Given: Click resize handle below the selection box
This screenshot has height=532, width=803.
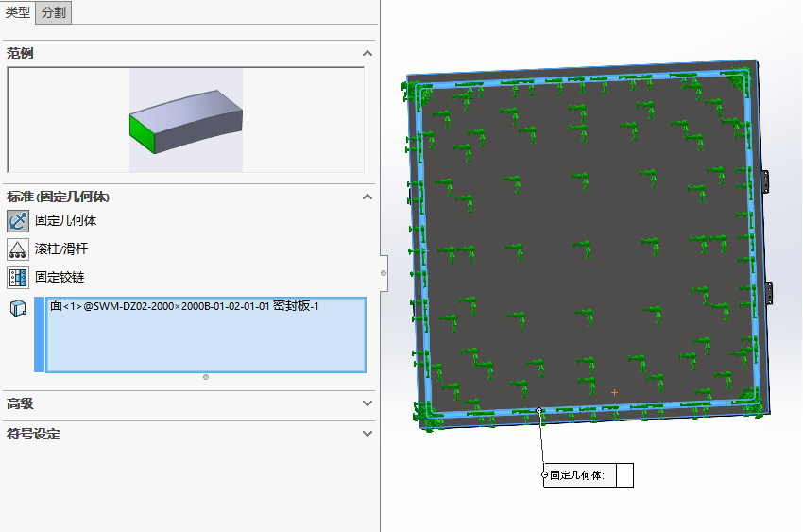Looking at the screenshot, I should [x=206, y=377].
